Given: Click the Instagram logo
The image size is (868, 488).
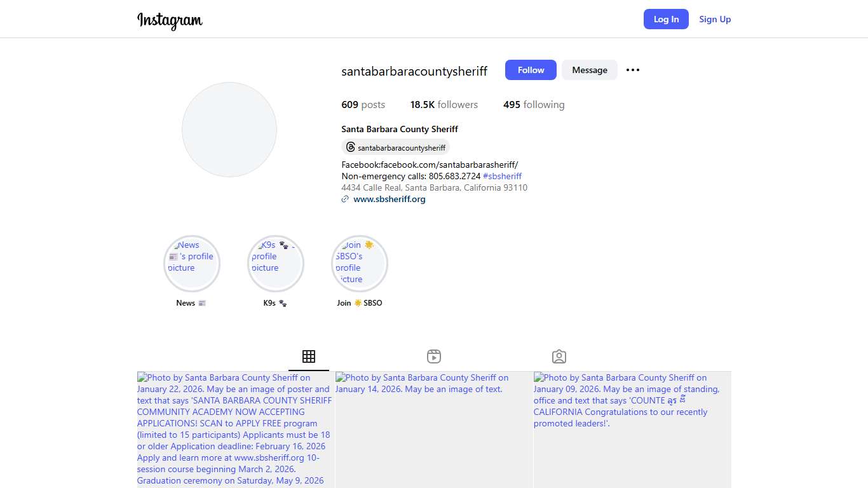Looking at the screenshot, I should point(170,20).
